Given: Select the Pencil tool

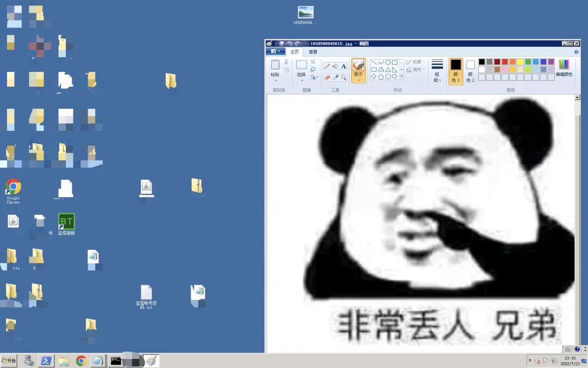Looking at the screenshot, I should (327, 66).
